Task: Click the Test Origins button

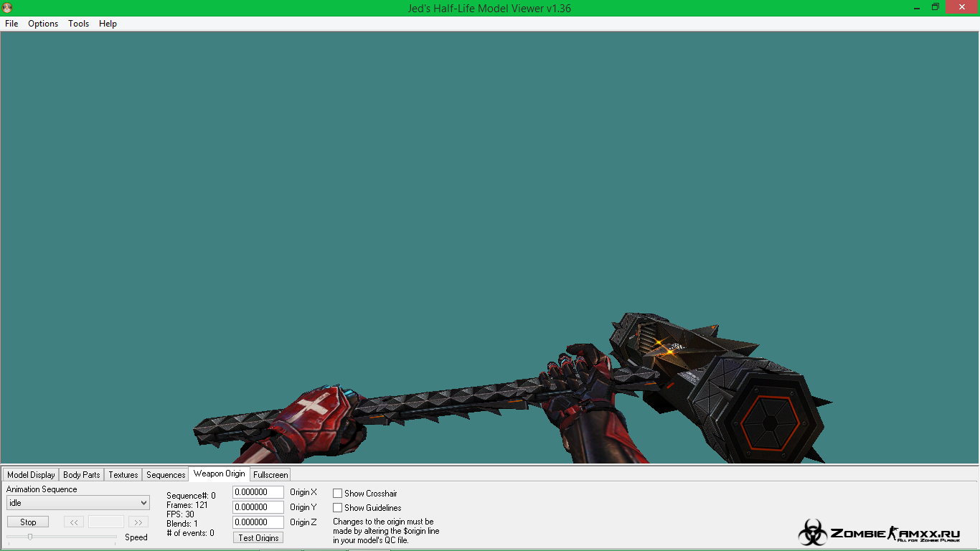Action: click(258, 537)
